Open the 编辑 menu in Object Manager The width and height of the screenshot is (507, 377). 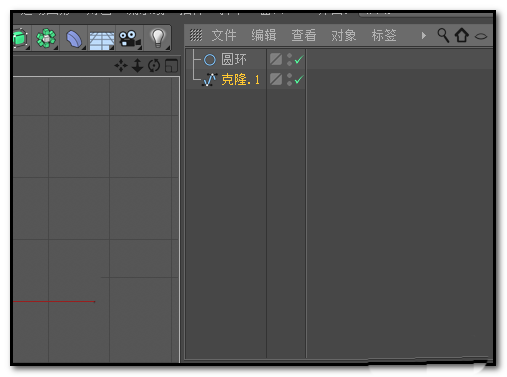tap(264, 35)
